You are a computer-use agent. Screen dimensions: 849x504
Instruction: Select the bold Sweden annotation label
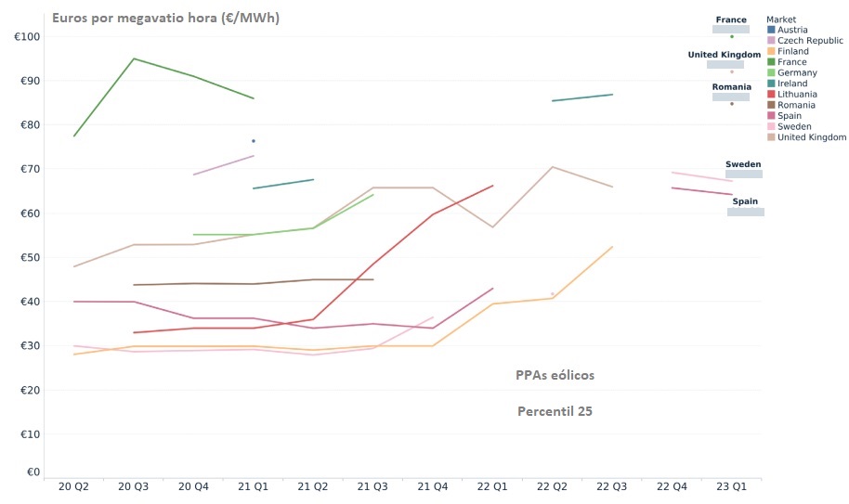[743, 164]
